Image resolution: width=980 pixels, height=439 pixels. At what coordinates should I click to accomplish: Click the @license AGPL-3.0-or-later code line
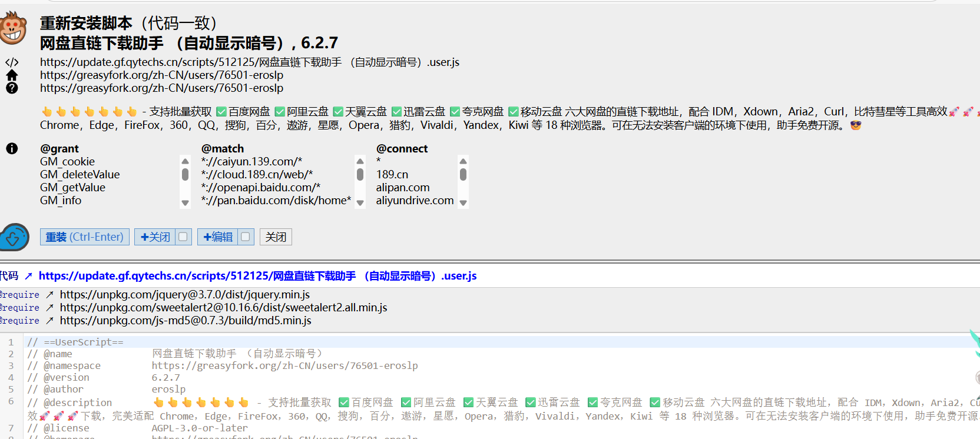pos(501,428)
